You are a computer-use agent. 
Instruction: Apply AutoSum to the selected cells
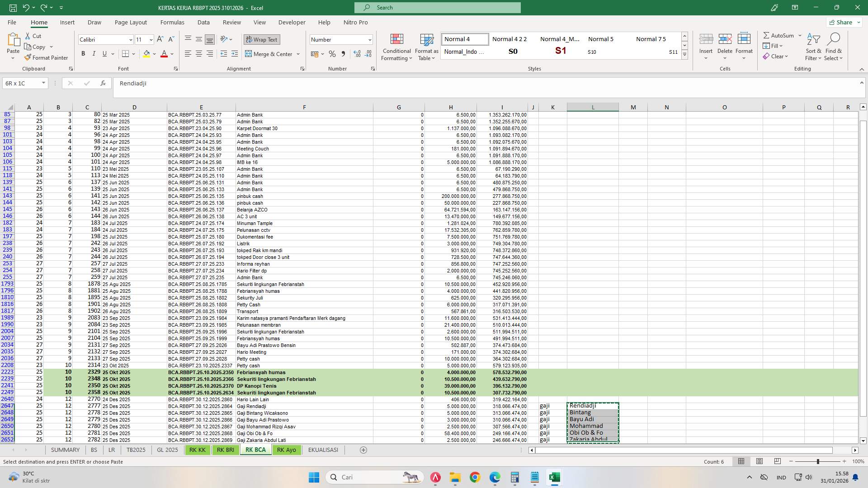(780, 35)
